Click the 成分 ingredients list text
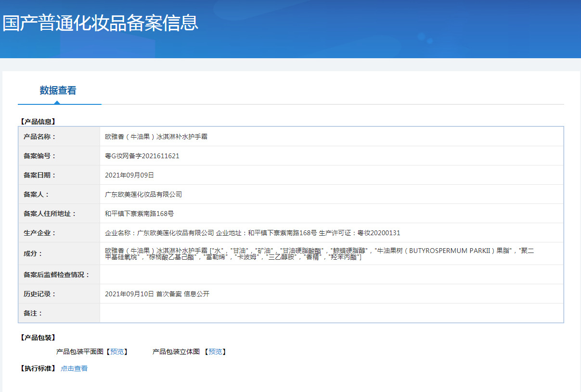The image size is (581, 392). click(x=320, y=254)
